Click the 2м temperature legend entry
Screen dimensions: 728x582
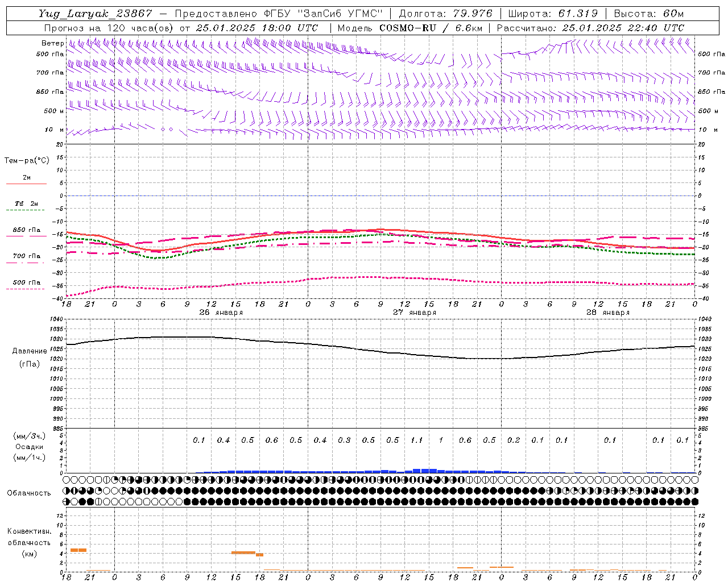tap(27, 178)
